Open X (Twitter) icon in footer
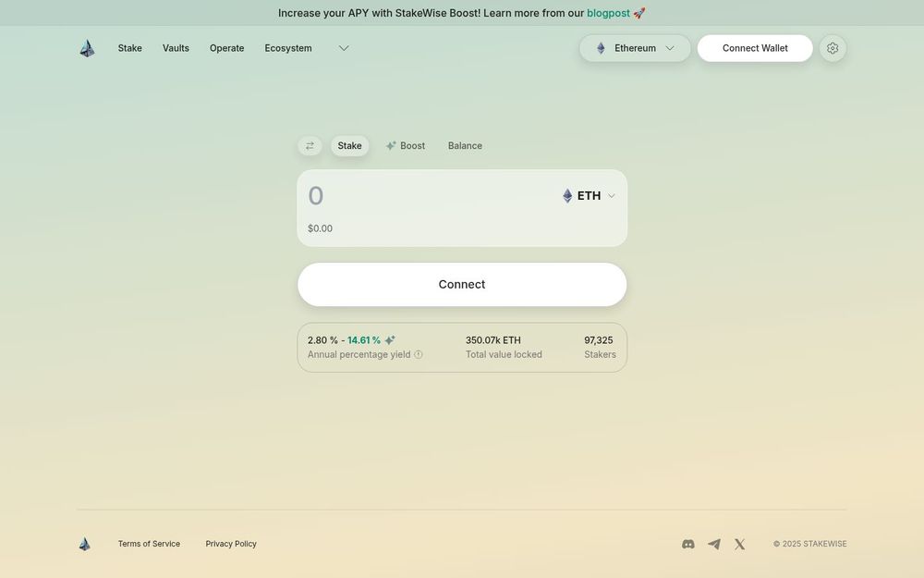The height and width of the screenshot is (578, 924). pos(739,544)
